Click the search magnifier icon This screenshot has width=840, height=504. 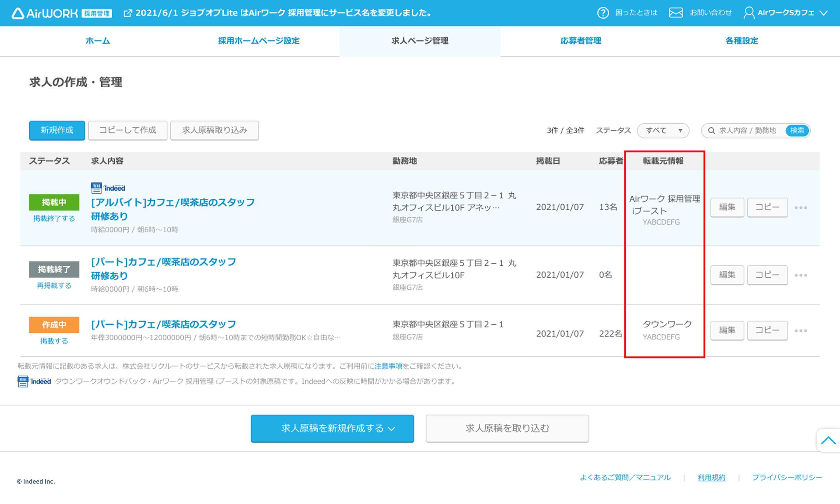click(x=711, y=131)
